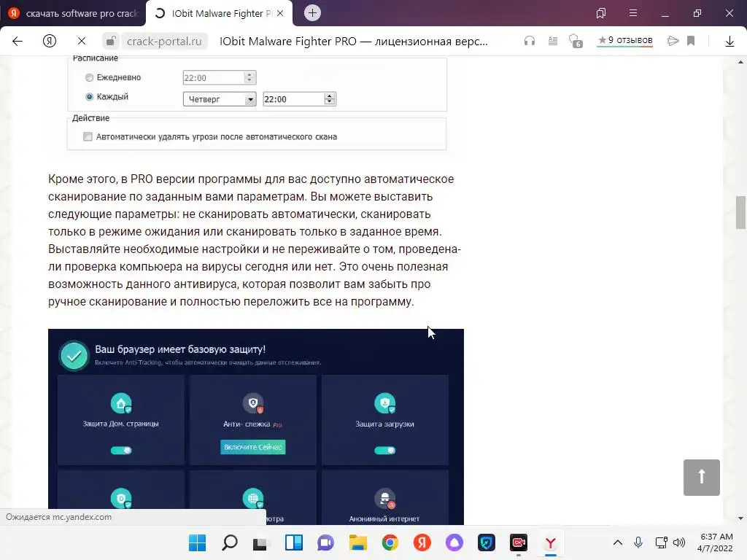The height and width of the screenshot is (560, 747).
Task: Click the Защита загрузки icon
Action: click(385, 403)
